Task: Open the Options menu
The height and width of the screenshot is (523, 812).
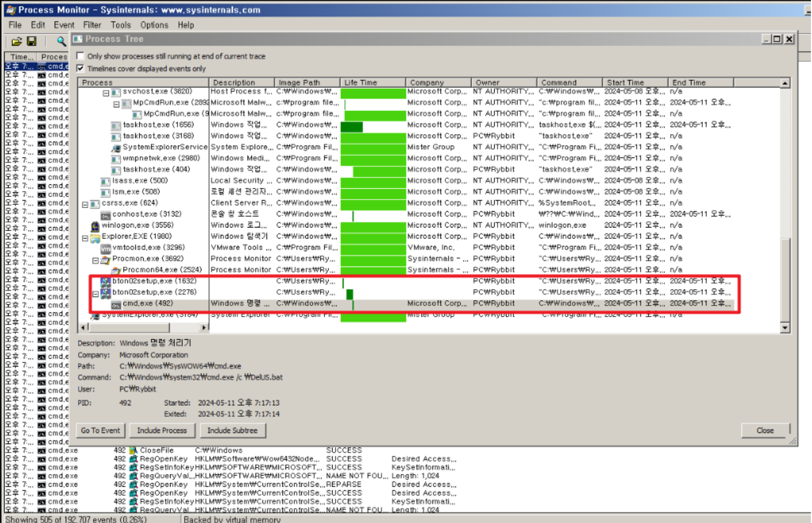Action: (x=154, y=25)
